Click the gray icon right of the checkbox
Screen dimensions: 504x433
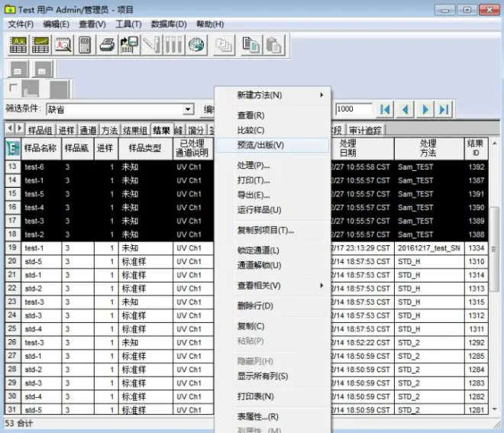point(31,89)
